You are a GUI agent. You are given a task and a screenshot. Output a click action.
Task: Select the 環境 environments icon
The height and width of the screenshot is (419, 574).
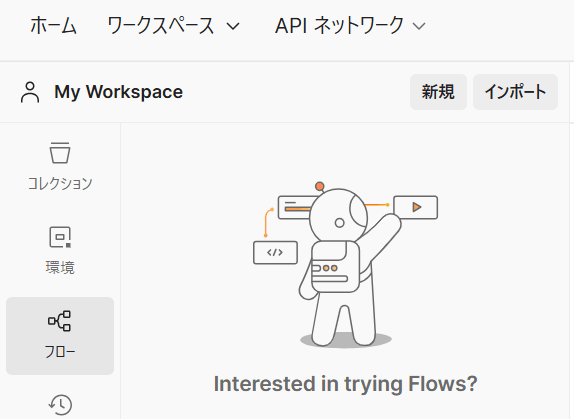pyautogui.click(x=60, y=237)
